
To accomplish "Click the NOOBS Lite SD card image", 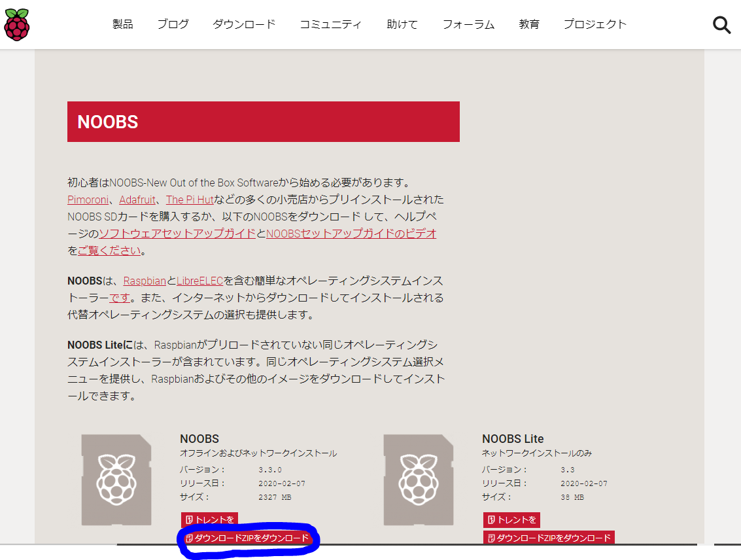I will pos(419,480).
